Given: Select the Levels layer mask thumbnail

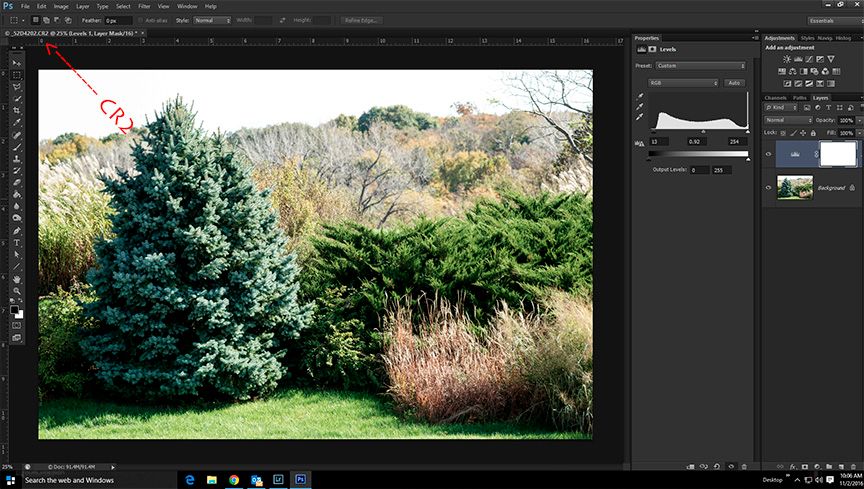Looking at the screenshot, I should click(838, 153).
